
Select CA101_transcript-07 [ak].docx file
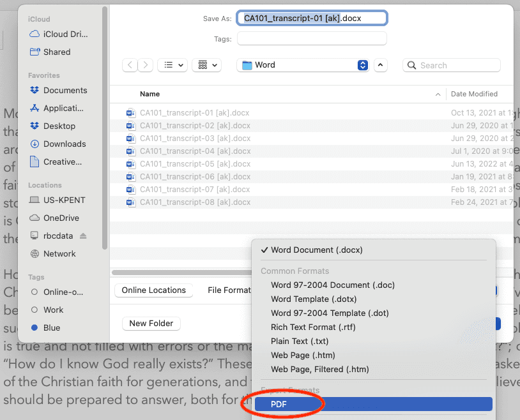click(312, 190)
